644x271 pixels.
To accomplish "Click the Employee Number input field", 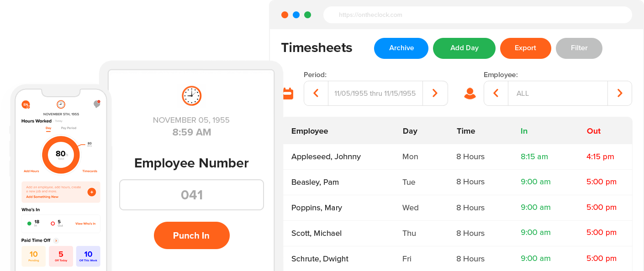I will tap(191, 195).
